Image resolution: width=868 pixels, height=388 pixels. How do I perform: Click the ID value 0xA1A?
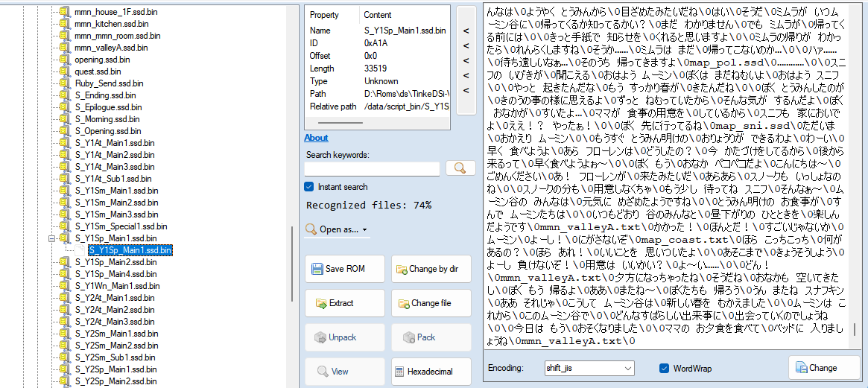pos(376,42)
